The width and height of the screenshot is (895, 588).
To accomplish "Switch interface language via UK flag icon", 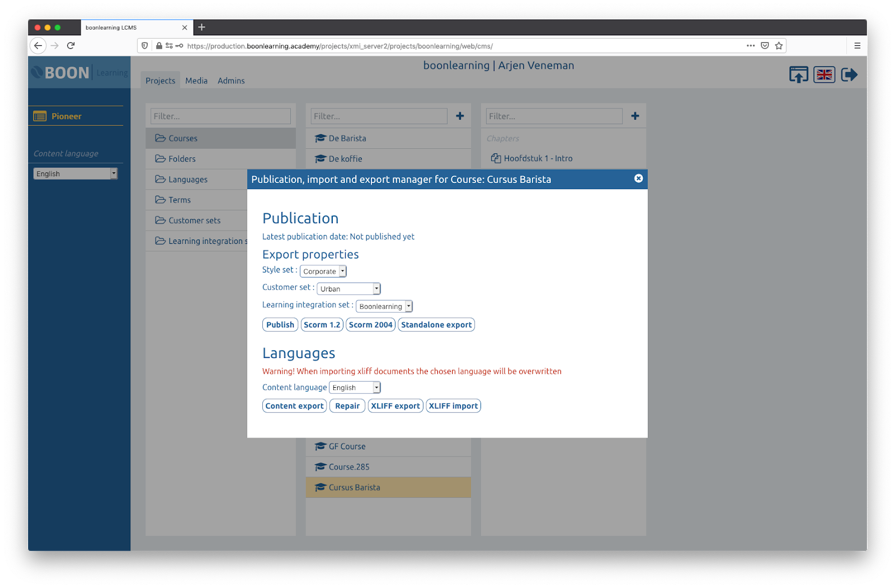I will [824, 74].
